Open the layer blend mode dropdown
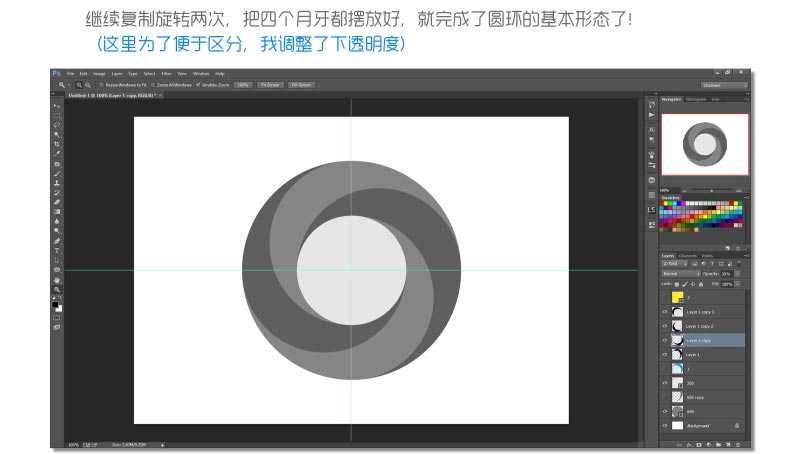The width and height of the screenshot is (800, 454). click(x=681, y=273)
